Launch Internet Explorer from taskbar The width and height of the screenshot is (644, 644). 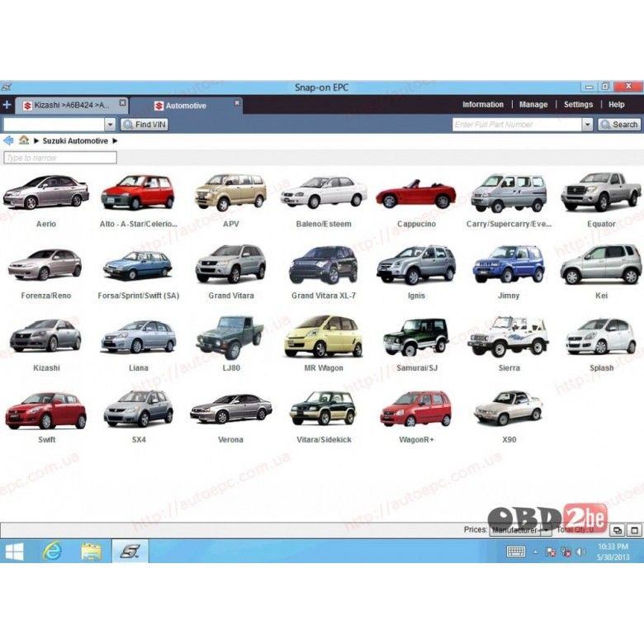(x=52, y=552)
